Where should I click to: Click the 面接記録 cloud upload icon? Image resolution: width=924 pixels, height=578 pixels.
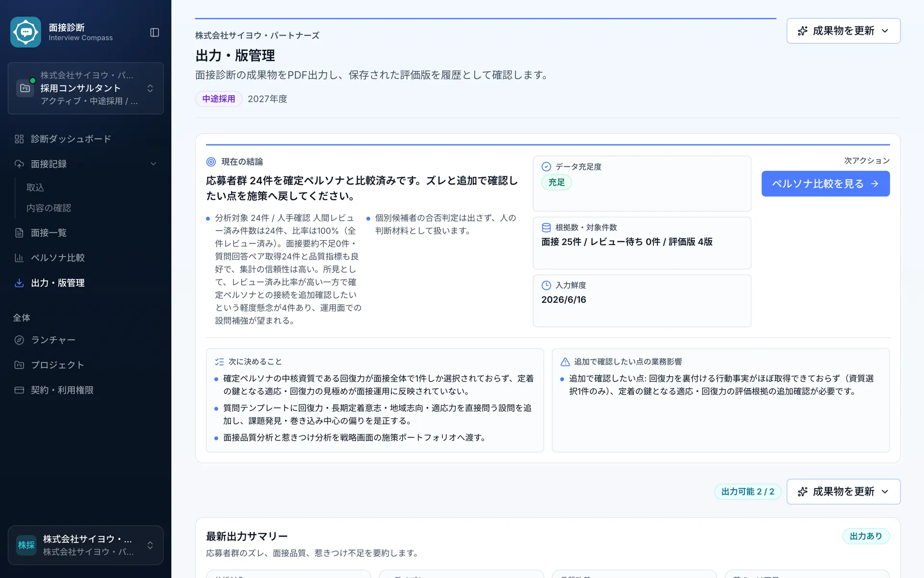coord(19,164)
